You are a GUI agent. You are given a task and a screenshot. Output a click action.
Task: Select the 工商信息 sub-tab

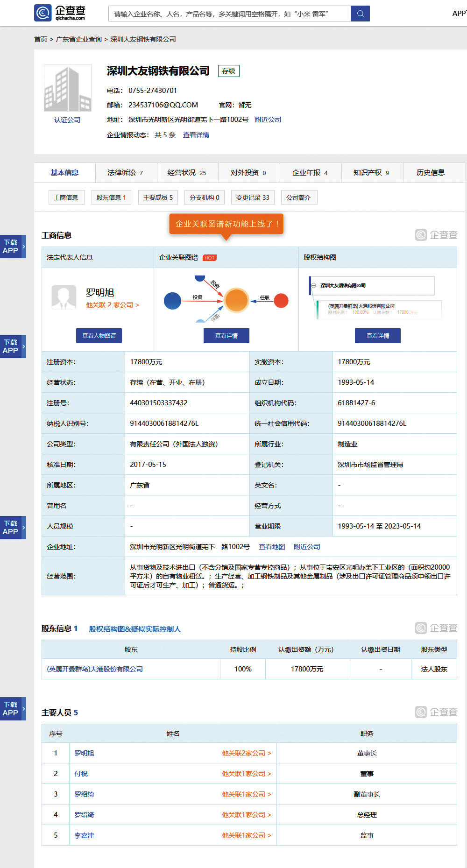tap(66, 198)
